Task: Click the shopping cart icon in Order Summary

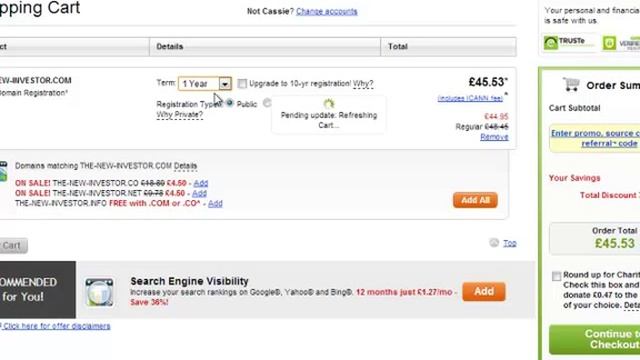Action: 571,84
